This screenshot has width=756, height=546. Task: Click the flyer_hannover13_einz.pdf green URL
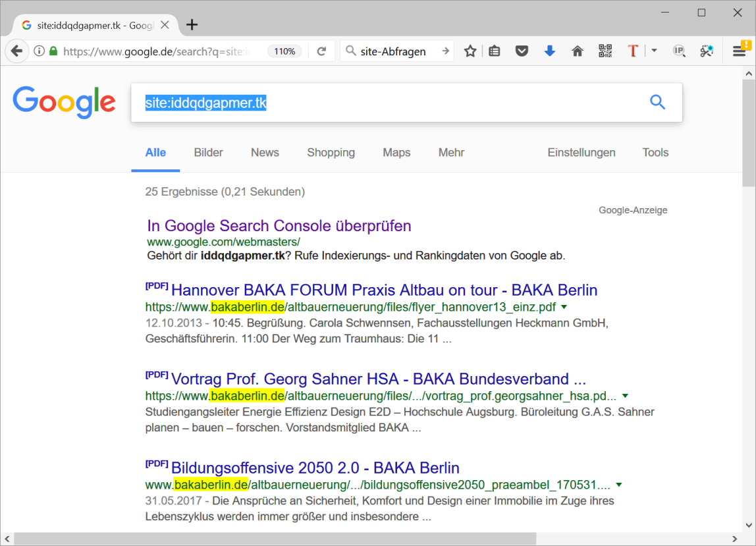[x=350, y=307]
